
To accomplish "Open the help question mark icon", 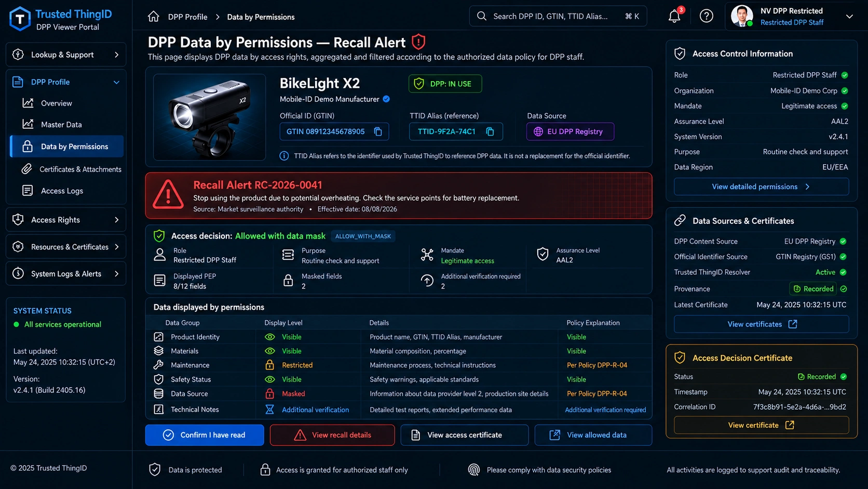I will (706, 16).
